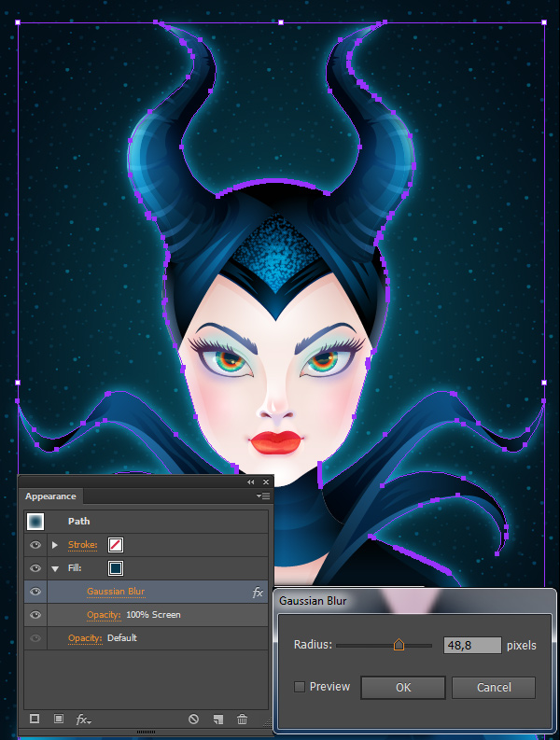
Task: Click the Stroke color swatch
Action: (x=116, y=545)
